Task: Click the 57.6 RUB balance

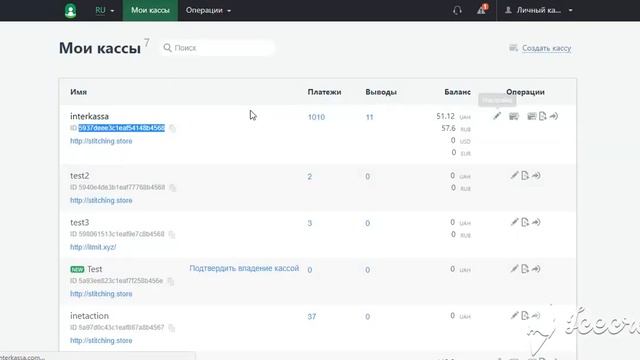Action: click(448, 128)
